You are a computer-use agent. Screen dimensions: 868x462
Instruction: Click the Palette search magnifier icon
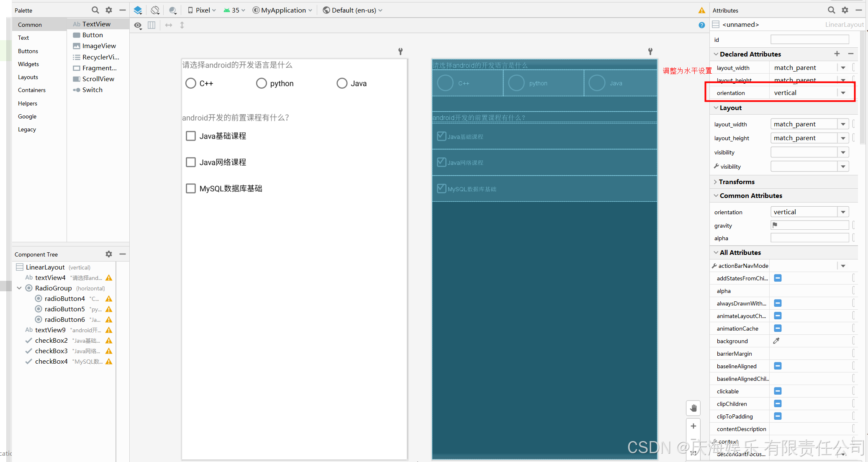coord(95,10)
